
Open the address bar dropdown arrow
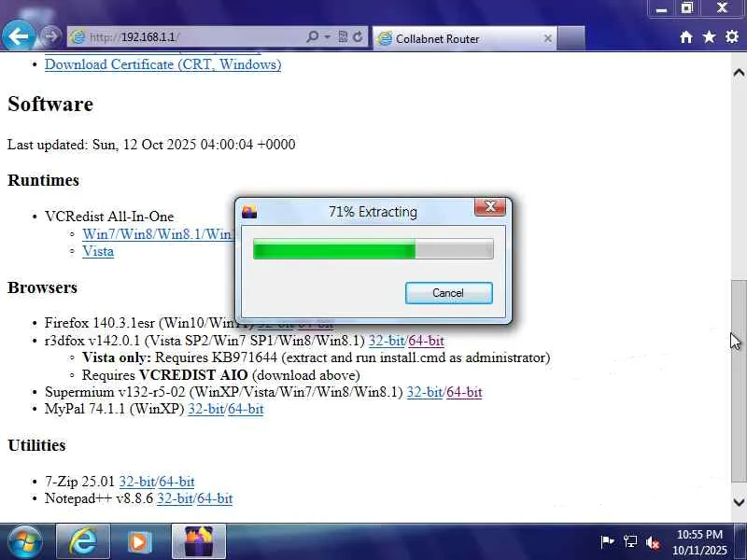[328, 36]
